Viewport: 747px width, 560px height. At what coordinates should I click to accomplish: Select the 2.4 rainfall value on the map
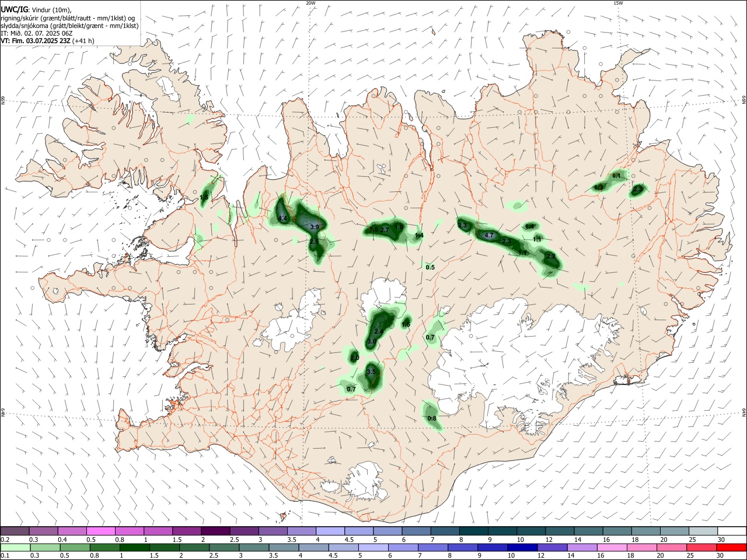(x=379, y=331)
